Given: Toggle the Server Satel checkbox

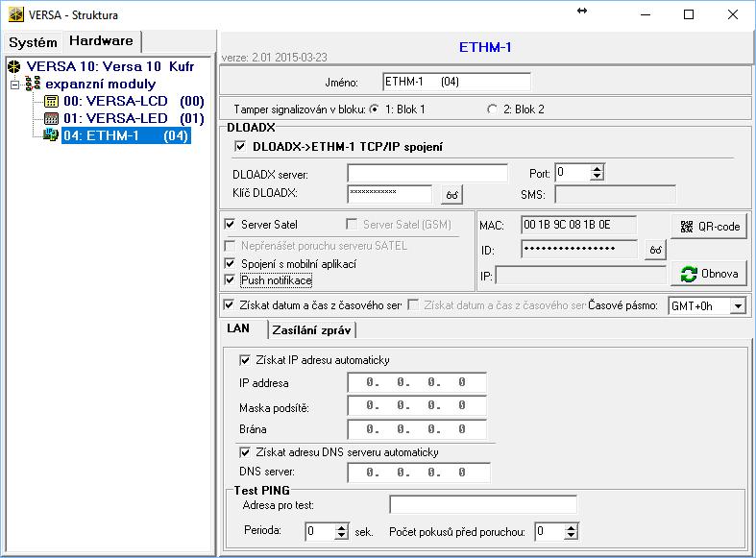Looking at the screenshot, I should click(230, 225).
